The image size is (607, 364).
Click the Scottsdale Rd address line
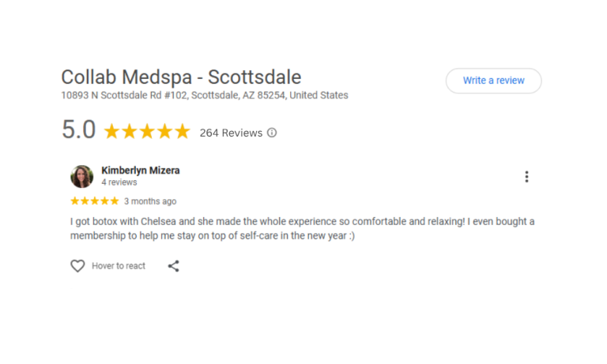click(205, 96)
